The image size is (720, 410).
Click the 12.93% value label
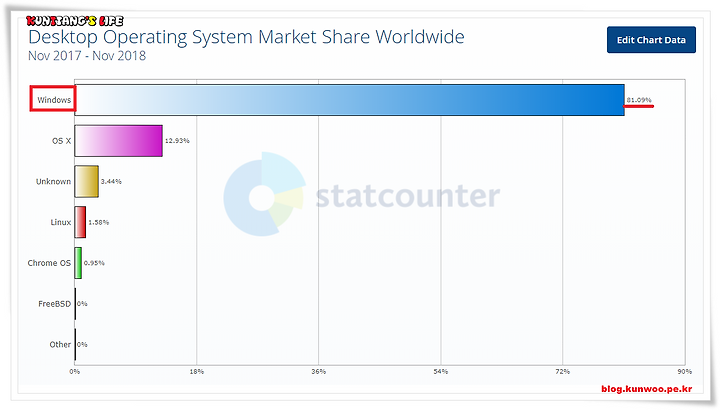click(177, 140)
